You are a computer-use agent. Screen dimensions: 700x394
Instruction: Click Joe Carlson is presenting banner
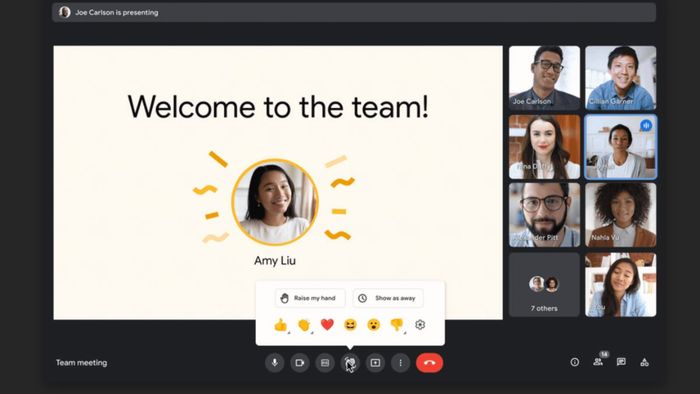[x=354, y=12]
